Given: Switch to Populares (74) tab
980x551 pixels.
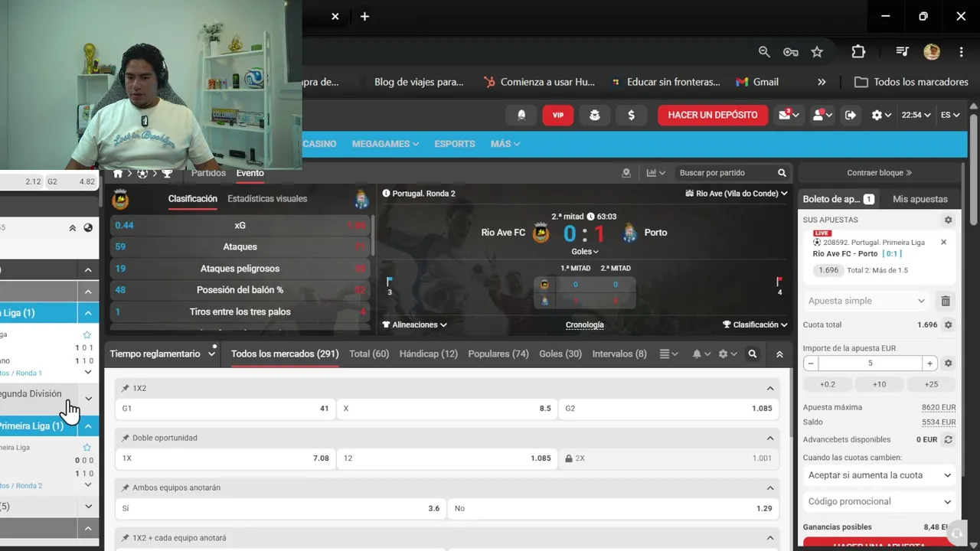Looking at the screenshot, I should pos(498,354).
